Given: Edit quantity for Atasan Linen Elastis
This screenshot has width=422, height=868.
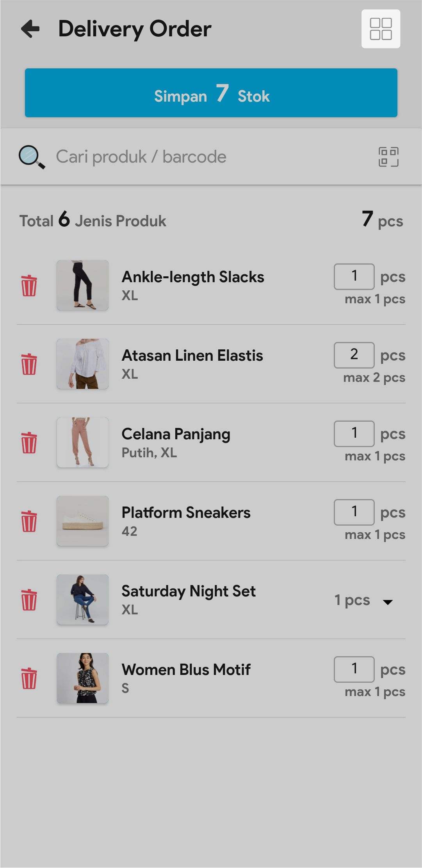Looking at the screenshot, I should 354,355.
